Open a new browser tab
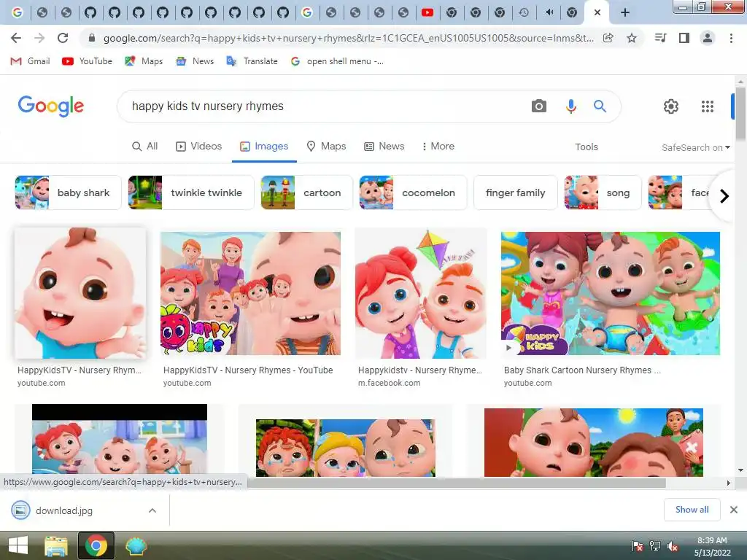 625,12
